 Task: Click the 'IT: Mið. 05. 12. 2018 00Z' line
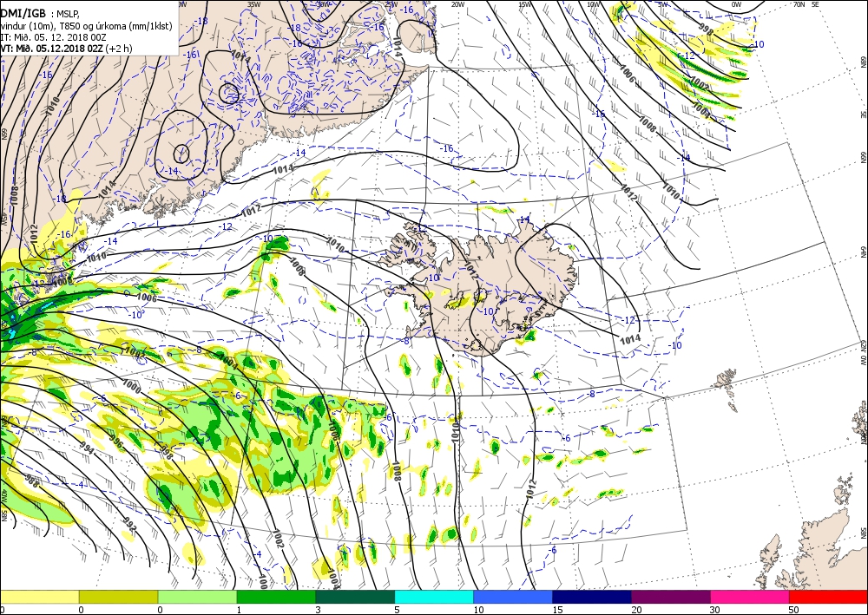53,37
